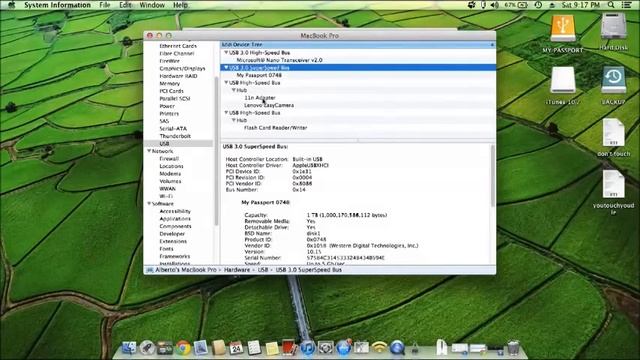640x360 pixels.
Task: Select Serial-ATA in the sidebar
Action: (x=173, y=129)
